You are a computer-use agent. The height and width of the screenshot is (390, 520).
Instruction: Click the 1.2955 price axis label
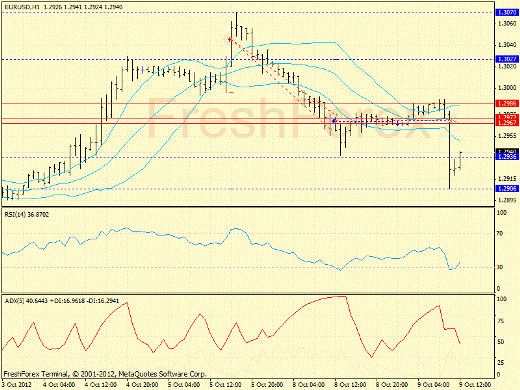tap(507, 136)
